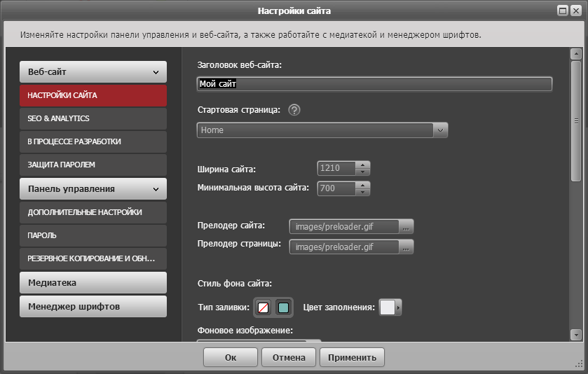Click the vertical scrollbar thumb
The height and width of the screenshot is (374, 588).
click(x=576, y=121)
